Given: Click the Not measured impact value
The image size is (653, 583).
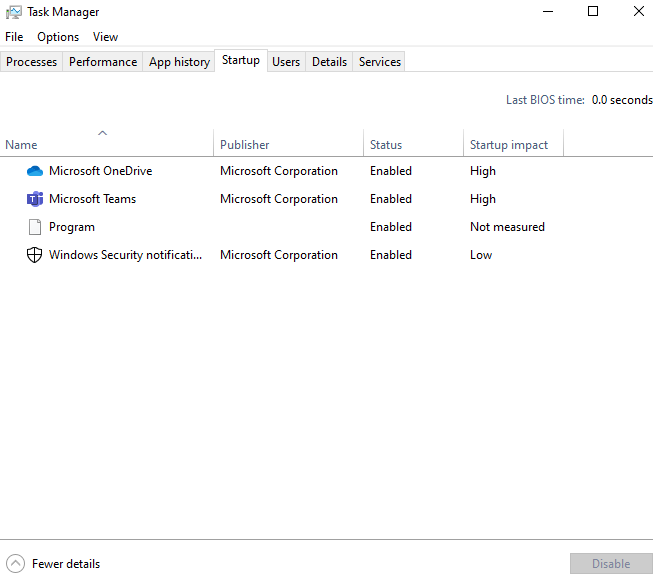Looking at the screenshot, I should (508, 227).
